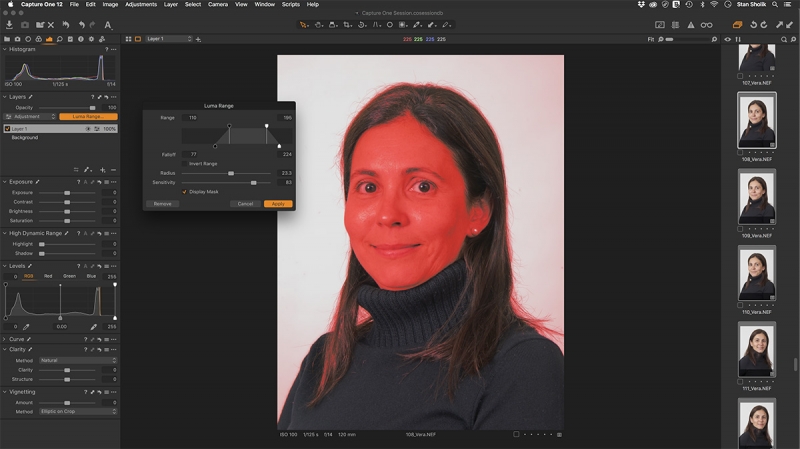Screen dimensions: 800x449
Task: Click the text annotation 'A' toolbar icon
Action: [108, 24]
